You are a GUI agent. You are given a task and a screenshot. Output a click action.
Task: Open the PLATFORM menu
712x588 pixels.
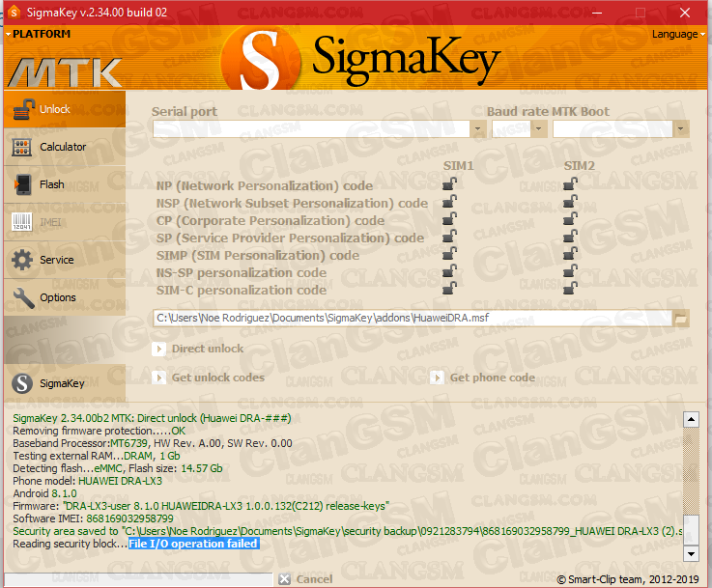(38, 34)
